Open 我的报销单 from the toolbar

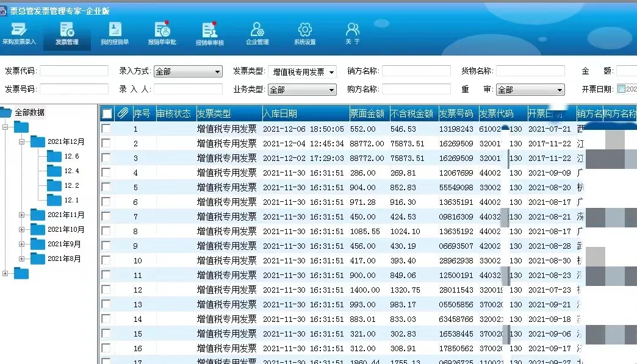pyautogui.click(x=115, y=33)
